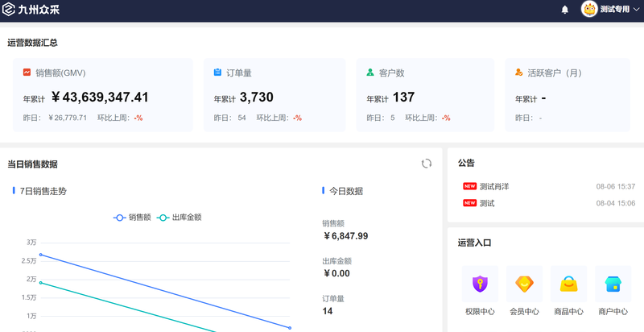This screenshot has width=644, height=332.
Task: Click the 活跃客户 (月) icon
Action: click(518, 73)
